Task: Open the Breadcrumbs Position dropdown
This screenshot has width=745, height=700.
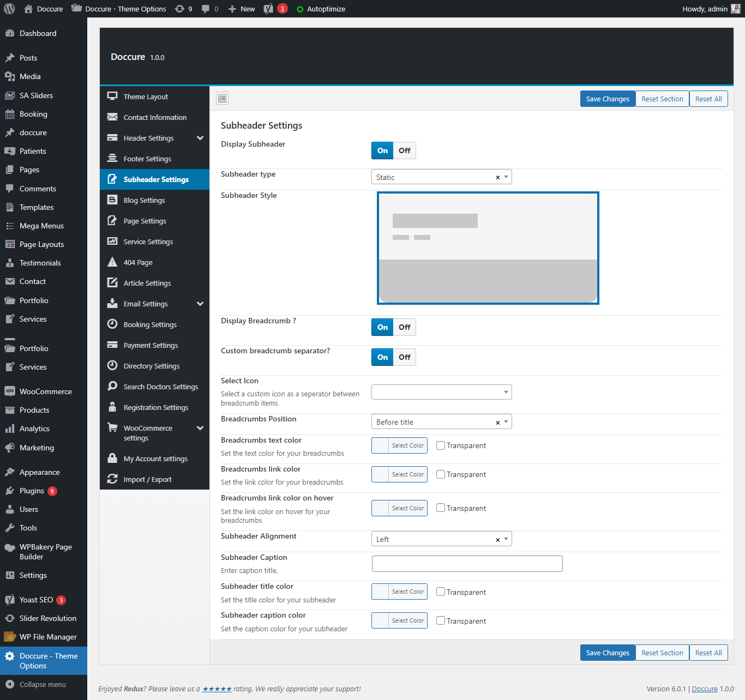Action: pos(441,422)
